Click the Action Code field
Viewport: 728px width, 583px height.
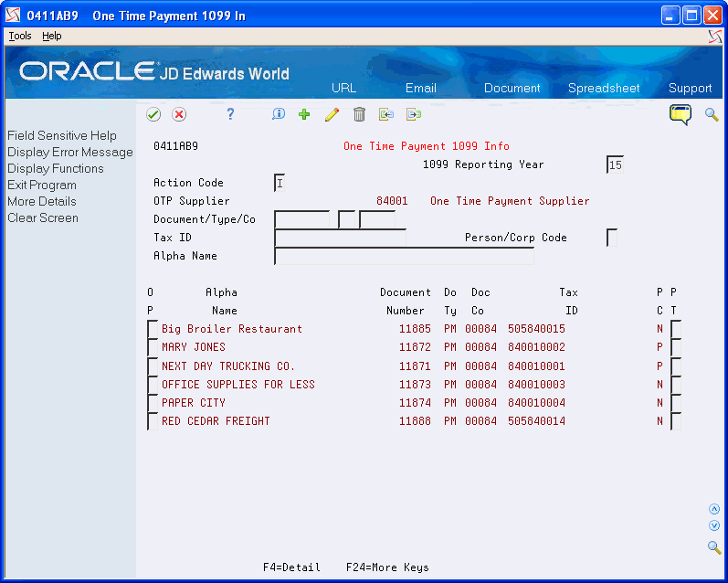coord(280,183)
